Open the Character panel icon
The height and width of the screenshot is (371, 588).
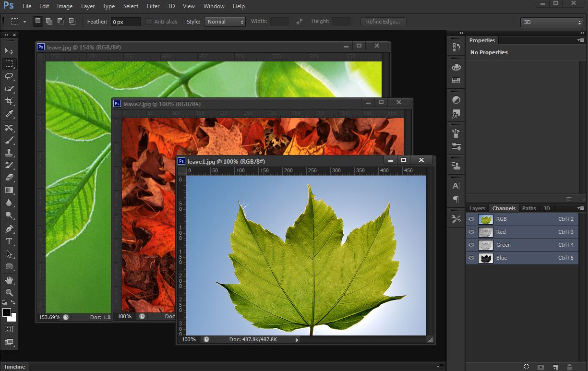[455, 185]
